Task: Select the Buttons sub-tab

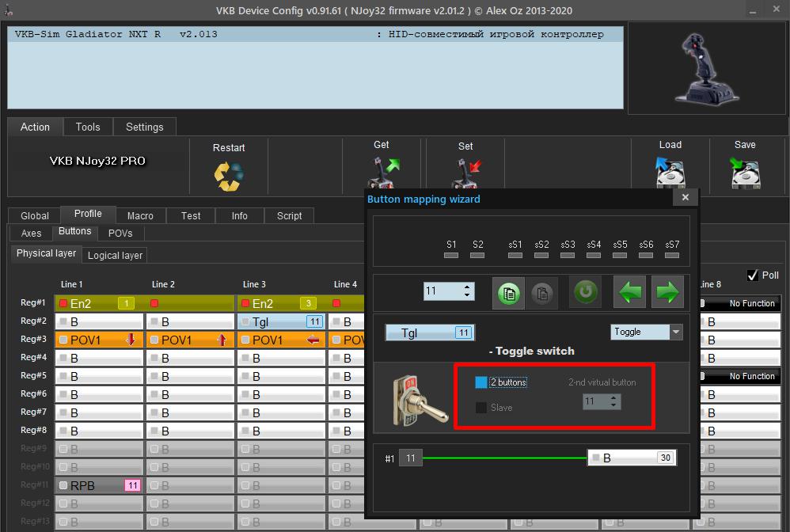Action: [74, 232]
